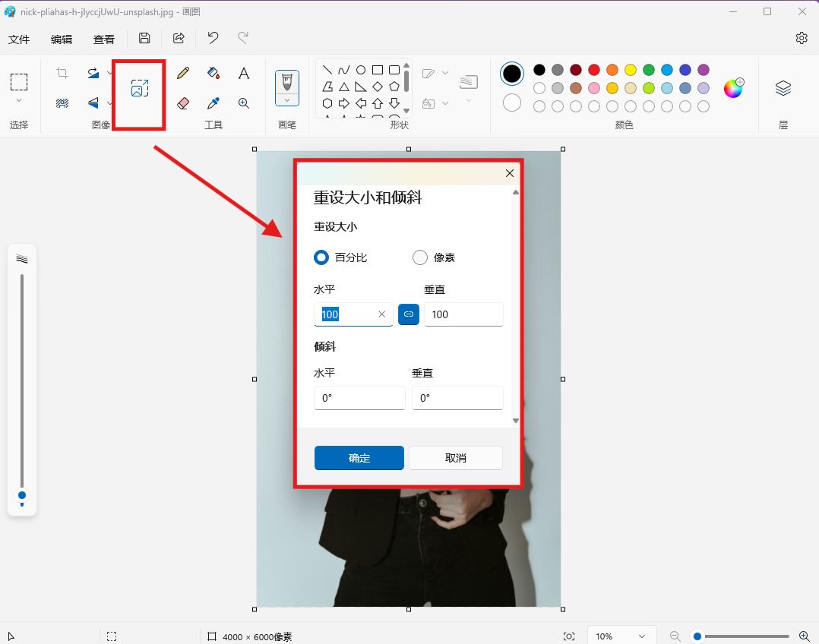
Task: Select the Text tool
Action: [x=243, y=73]
